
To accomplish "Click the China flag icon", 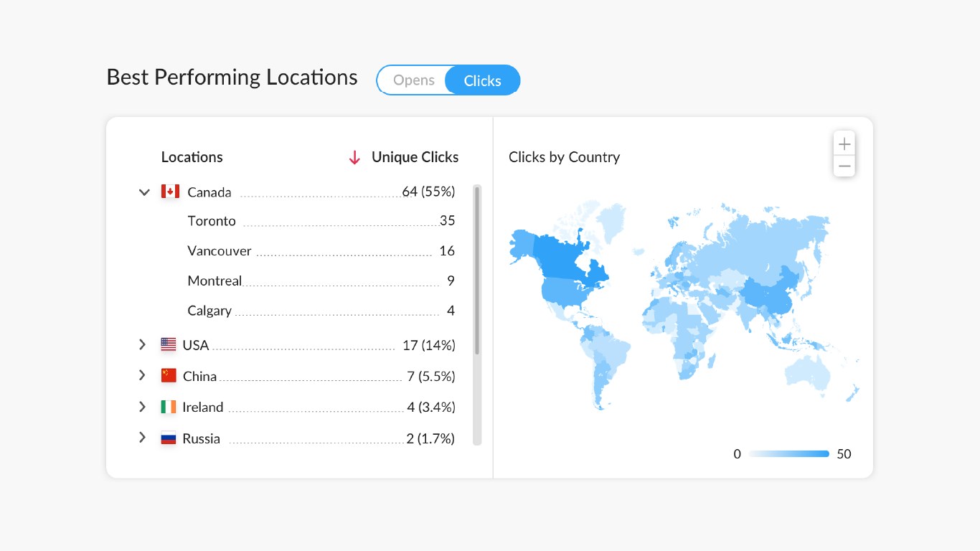I will point(168,375).
